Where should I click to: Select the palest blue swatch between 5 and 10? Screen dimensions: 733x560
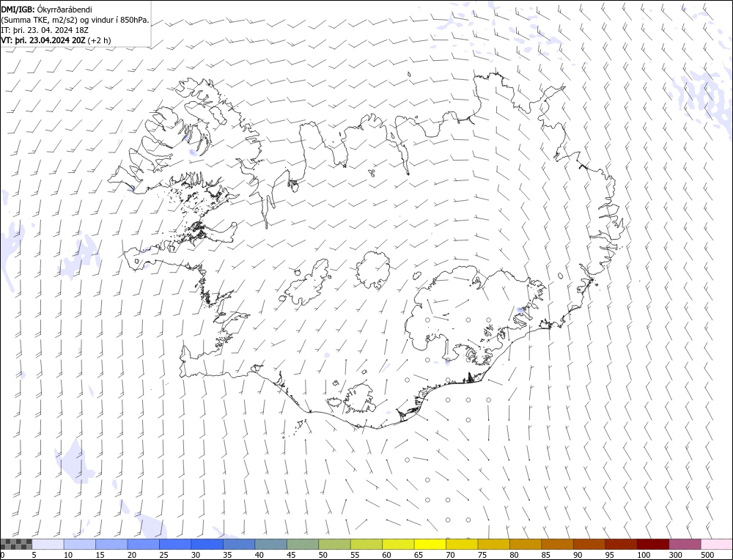(48, 544)
